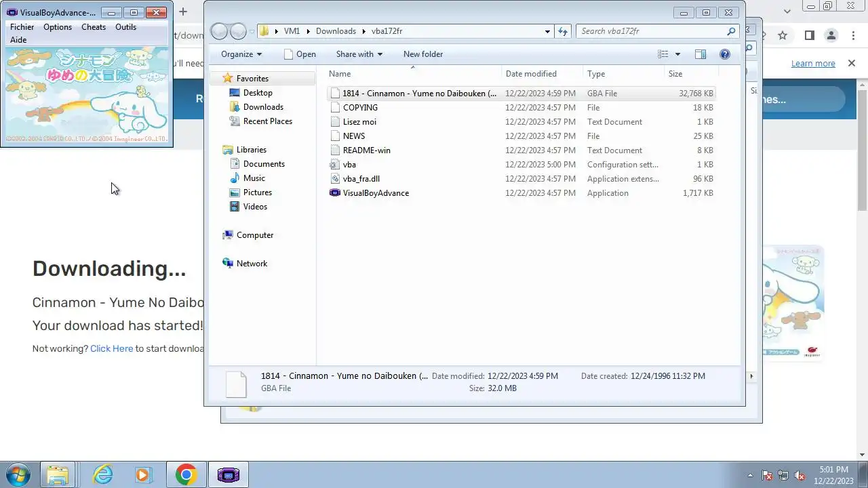
Task: Click the Learn more link in browser
Action: point(813,64)
